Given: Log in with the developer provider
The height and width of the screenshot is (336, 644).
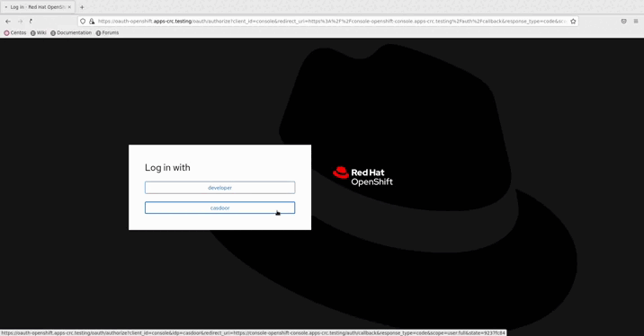Looking at the screenshot, I should (x=219, y=188).
